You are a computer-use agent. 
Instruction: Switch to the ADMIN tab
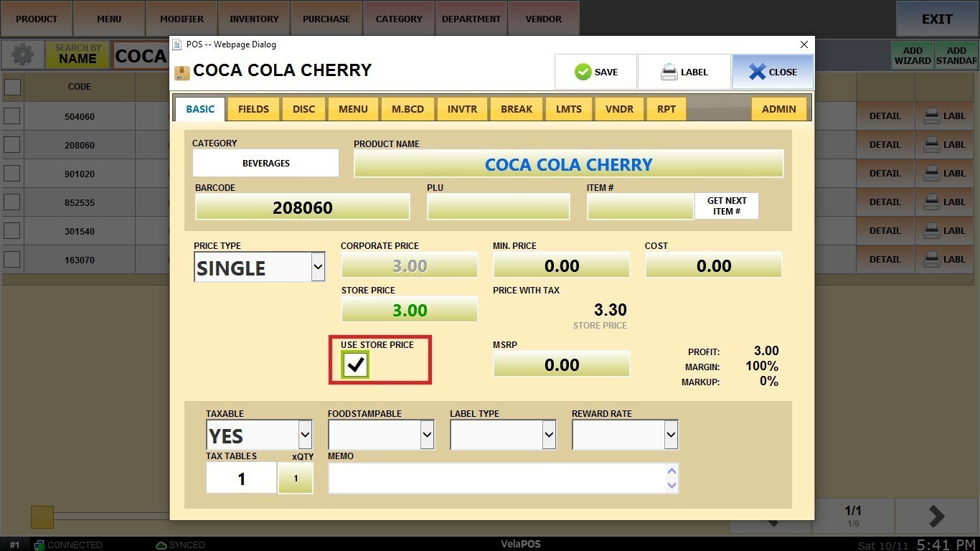coord(779,109)
